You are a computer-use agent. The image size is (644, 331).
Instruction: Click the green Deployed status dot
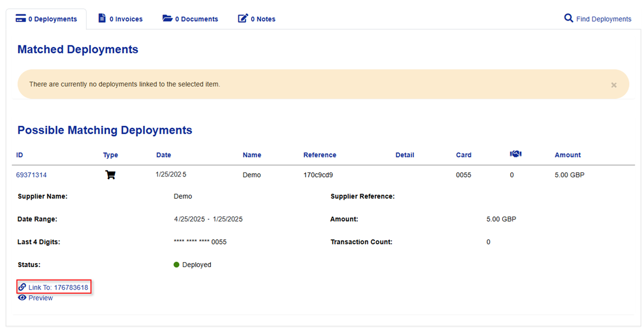click(x=177, y=265)
